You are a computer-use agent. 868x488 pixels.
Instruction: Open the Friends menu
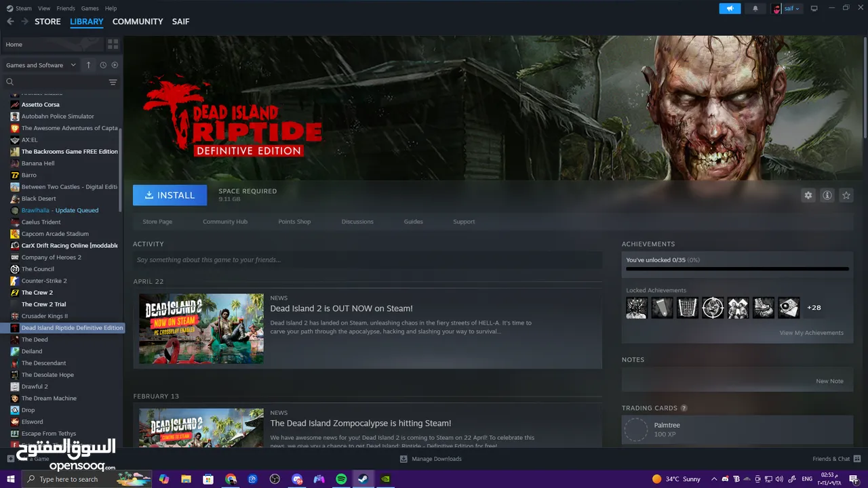[66, 8]
